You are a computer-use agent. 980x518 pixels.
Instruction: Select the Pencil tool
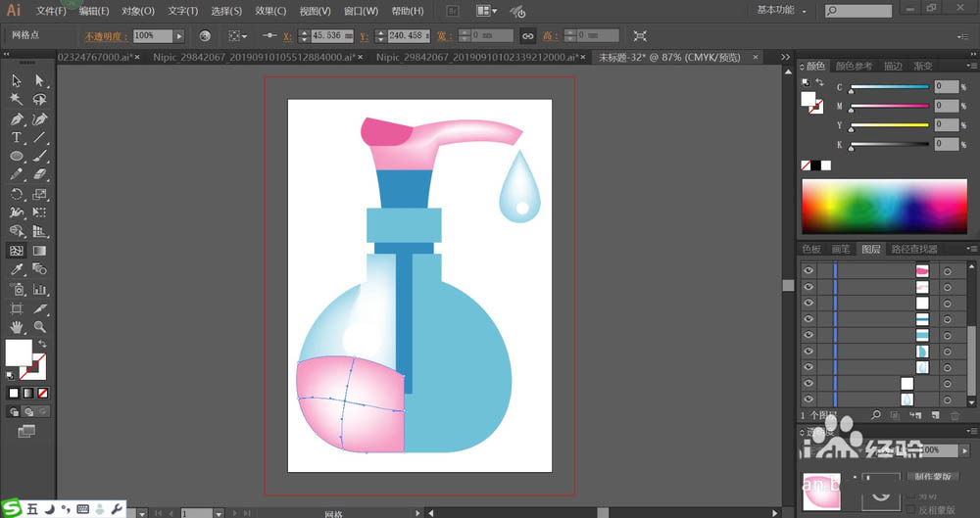[17, 175]
